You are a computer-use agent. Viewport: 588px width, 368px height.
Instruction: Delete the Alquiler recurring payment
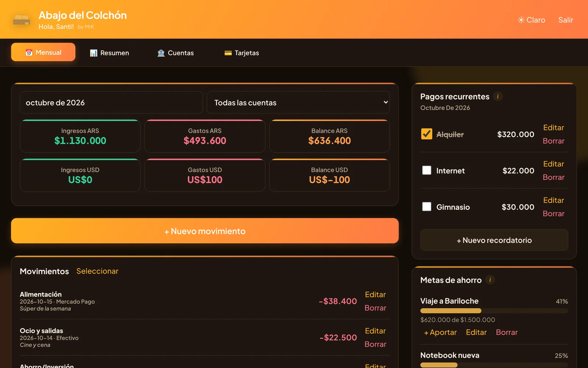coord(553,141)
